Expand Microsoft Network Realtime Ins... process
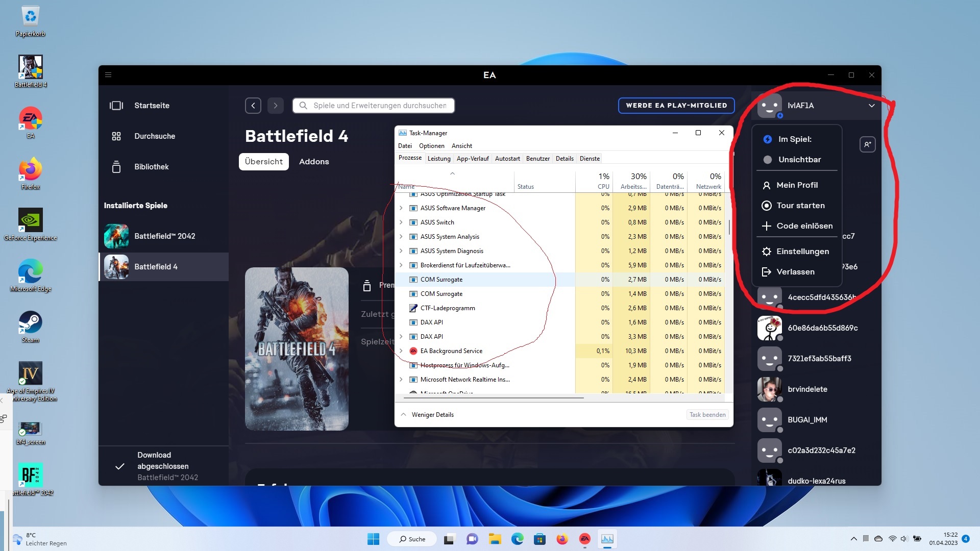The height and width of the screenshot is (551, 980). coord(401,380)
